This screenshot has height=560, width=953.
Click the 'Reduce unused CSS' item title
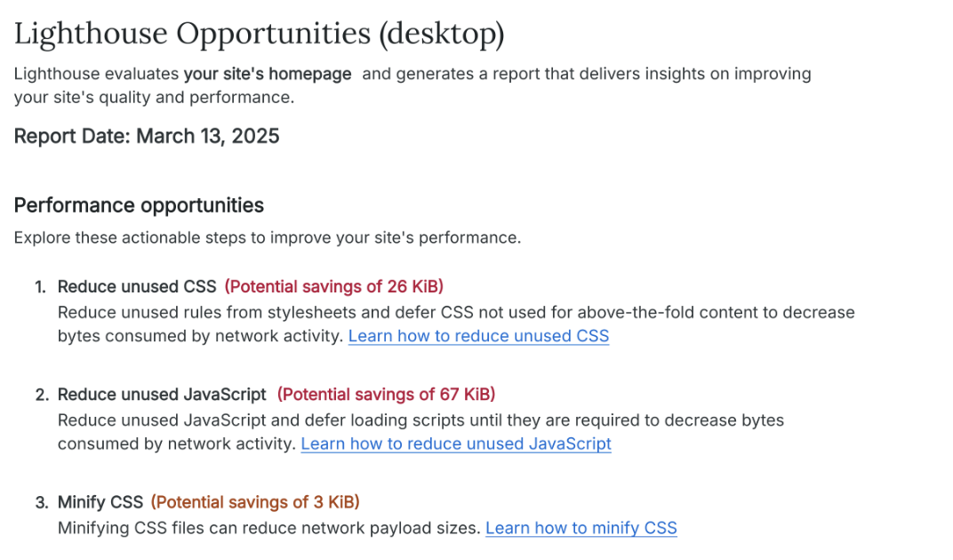coord(137,286)
